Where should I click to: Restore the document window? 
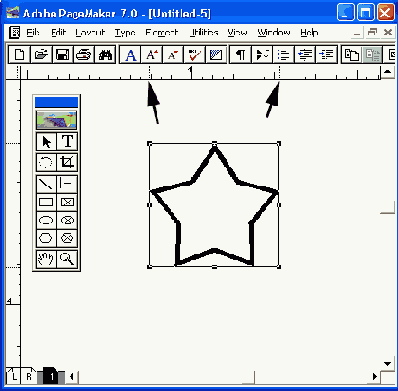[372, 32]
